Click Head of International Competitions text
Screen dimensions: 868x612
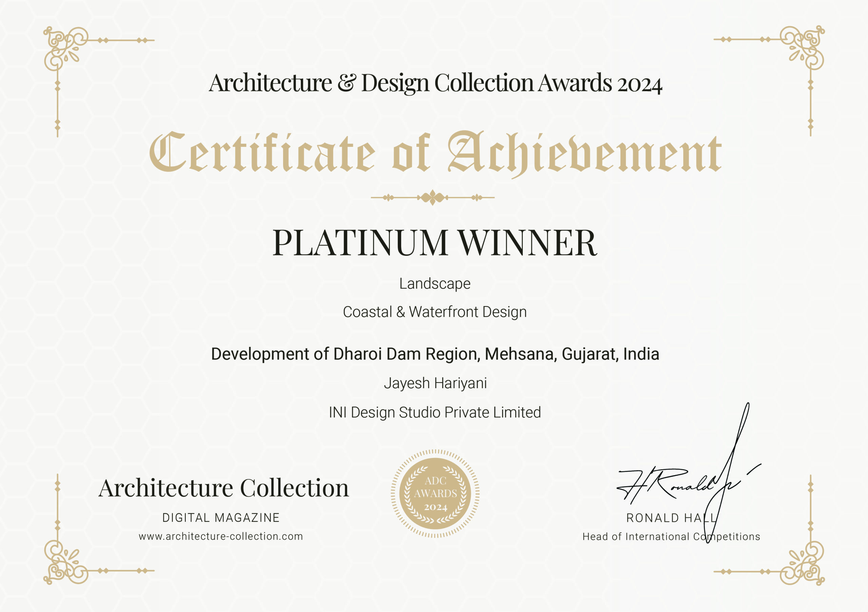coord(671,536)
